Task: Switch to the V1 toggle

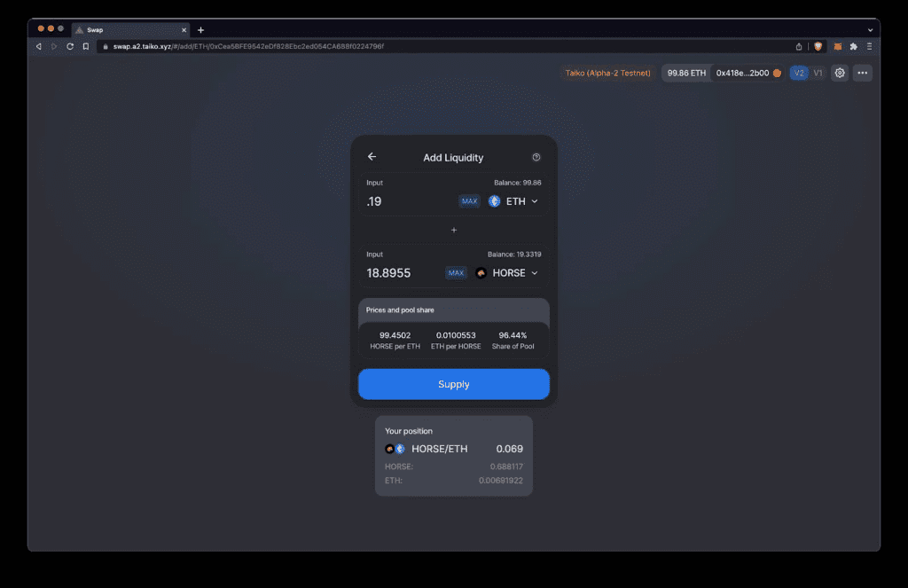Action: (x=818, y=73)
